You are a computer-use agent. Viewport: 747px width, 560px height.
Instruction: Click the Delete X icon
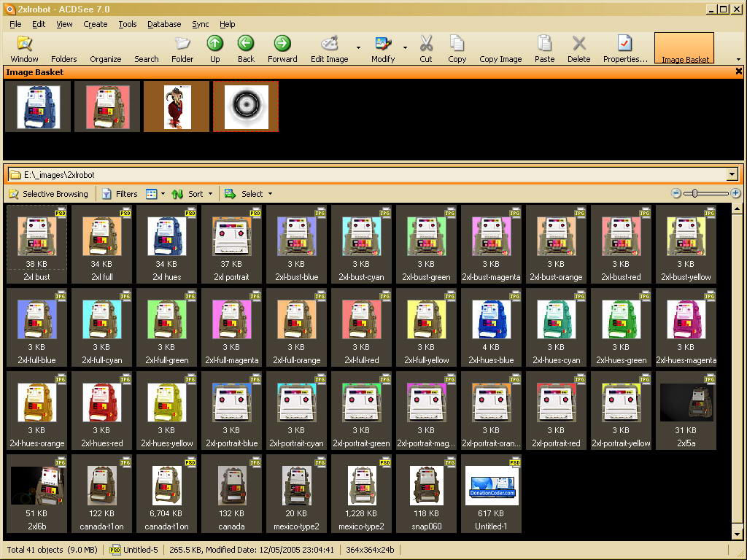[578, 44]
